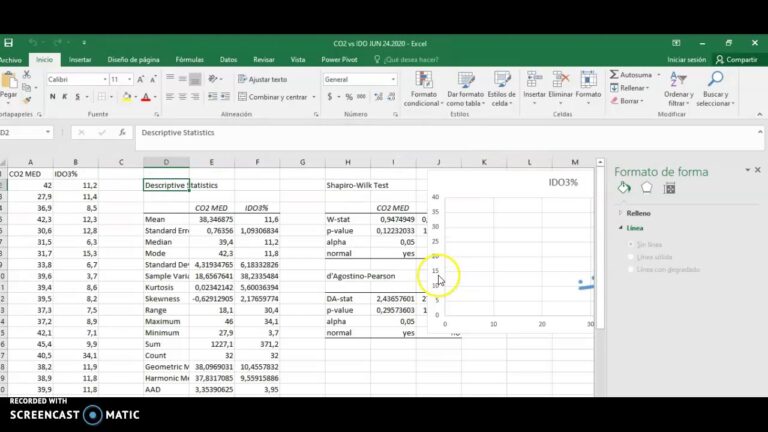Click the Paste (Pegar) clipboard icon

(8, 80)
